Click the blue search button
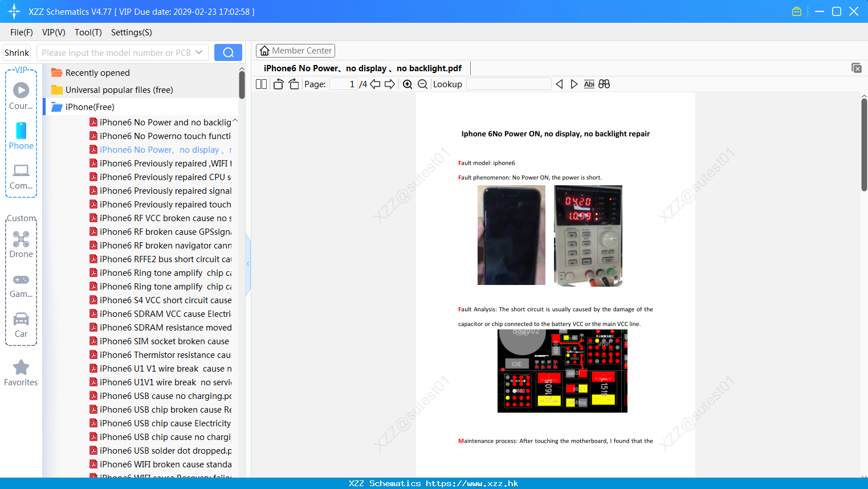The width and height of the screenshot is (868, 489). (228, 52)
